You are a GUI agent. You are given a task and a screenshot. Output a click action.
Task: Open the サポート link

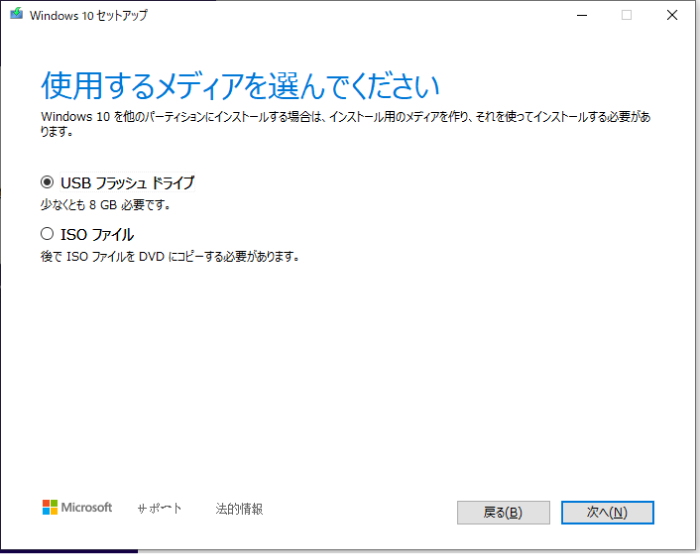[x=159, y=508]
